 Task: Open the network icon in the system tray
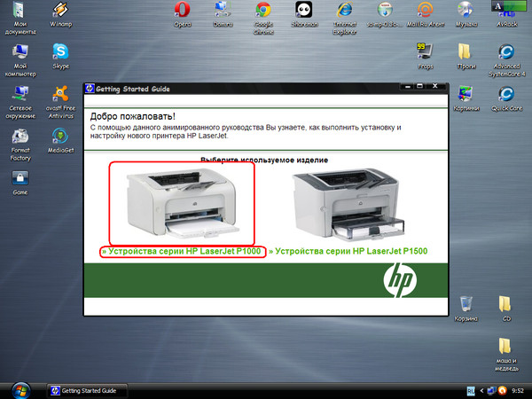pyautogui.click(x=491, y=391)
